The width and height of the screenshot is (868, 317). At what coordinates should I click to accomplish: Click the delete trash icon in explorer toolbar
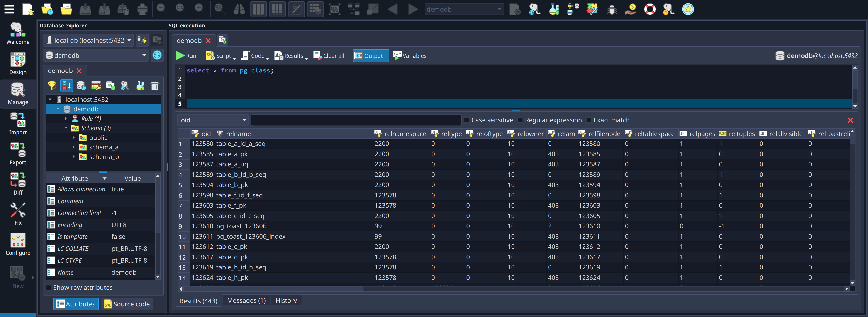click(x=155, y=86)
